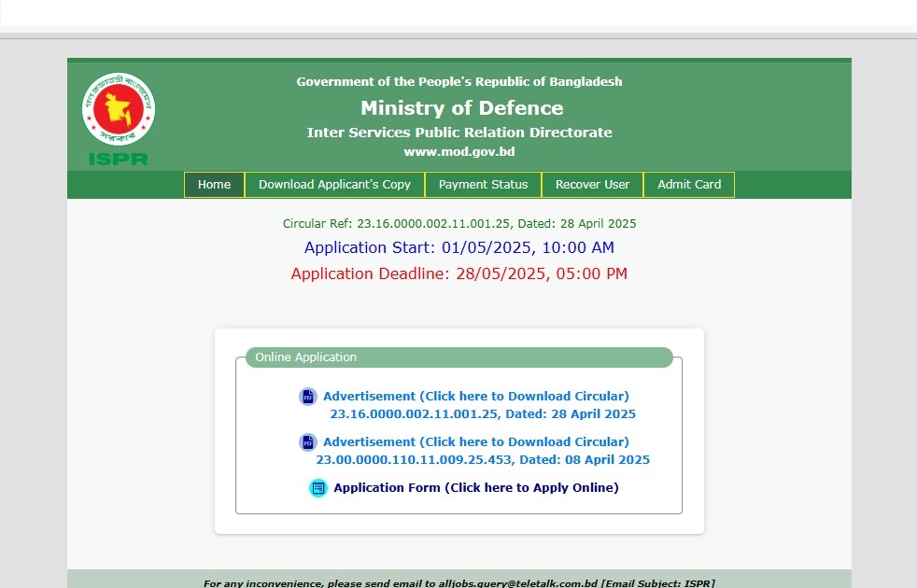
Task: Click the Ministry of Defence heading
Action: click(462, 108)
